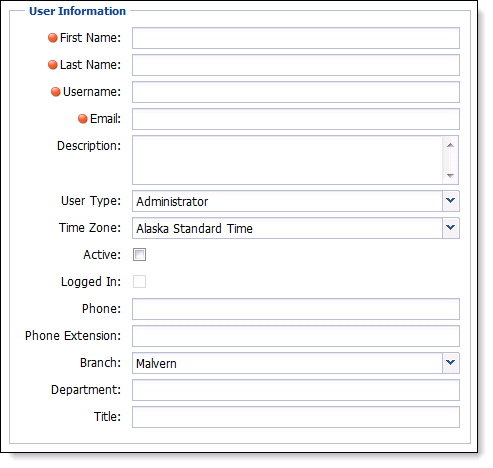Enable the Active checkbox
The image size is (493, 468).
click(139, 255)
